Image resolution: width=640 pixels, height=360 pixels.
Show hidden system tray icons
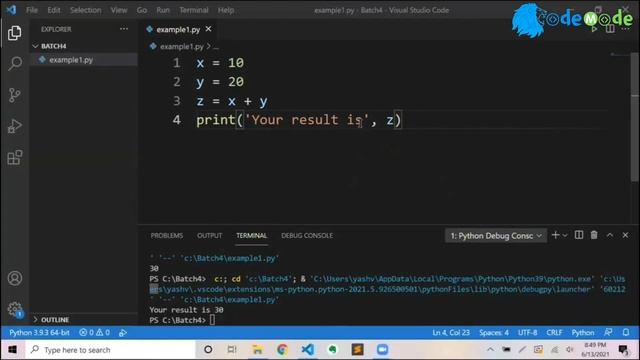click(490, 350)
